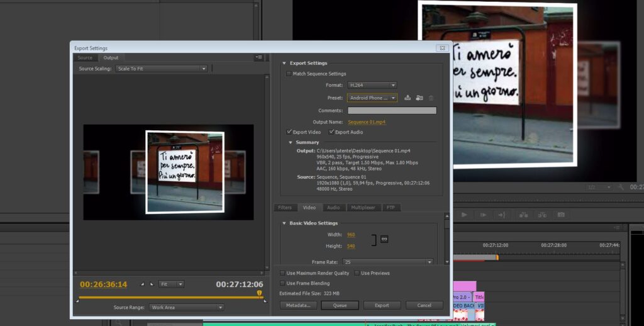This screenshot has width=644, height=326.
Task: Click the Import Preset icon
Action: click(x=419, y=98)
